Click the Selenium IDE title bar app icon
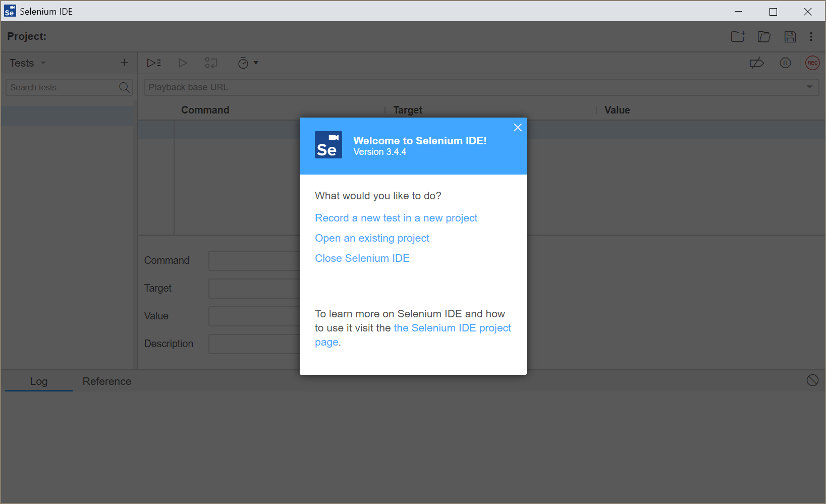The image size is (826, 504). pos(10,11)
